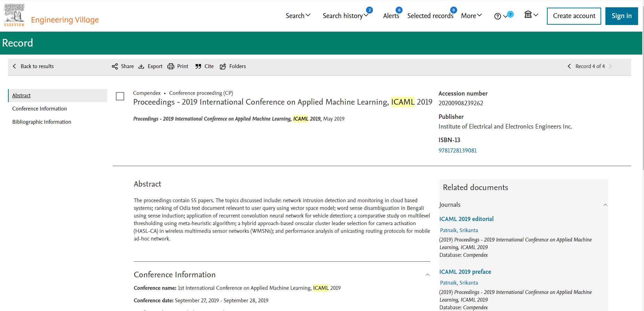This screenshot has width=644, height=311.
Task: Click the help question mark icon
Action: pyautogui.click(x=498, y=16)
